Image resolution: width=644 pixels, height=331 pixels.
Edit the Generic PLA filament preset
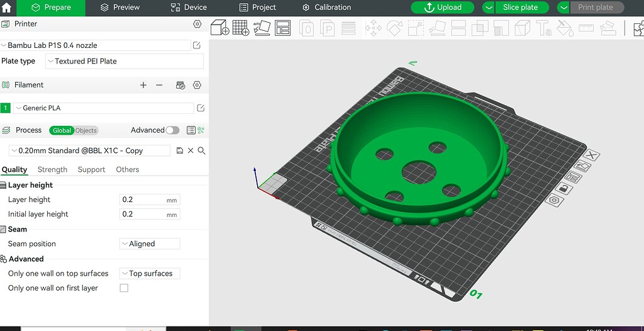pyautogui.click(x=201, y=108)
